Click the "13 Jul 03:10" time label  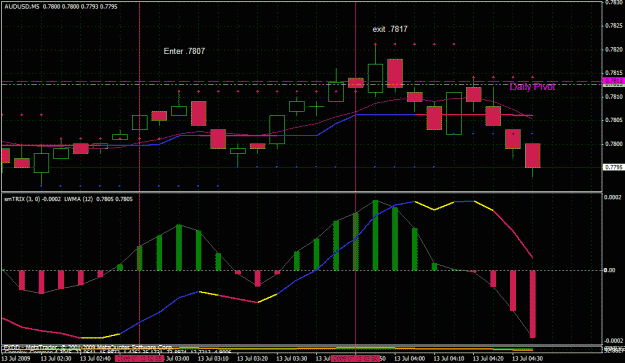(213, 358)
